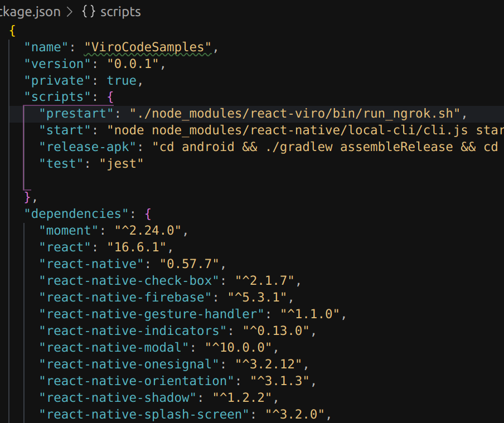Viewport: 504px width, 423px height.
Task: Click the node local-cli start command value
Action: pyautogui.click(x=306, y=130)
